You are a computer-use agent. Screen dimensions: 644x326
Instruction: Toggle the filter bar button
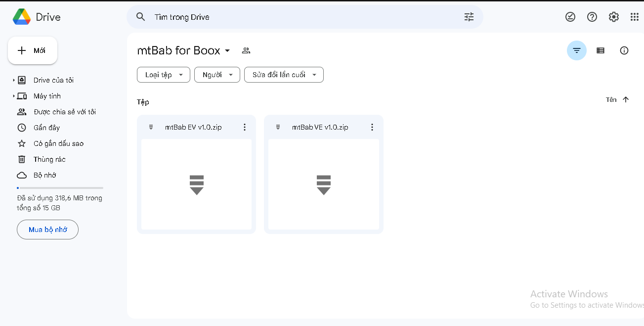[576, 50]
